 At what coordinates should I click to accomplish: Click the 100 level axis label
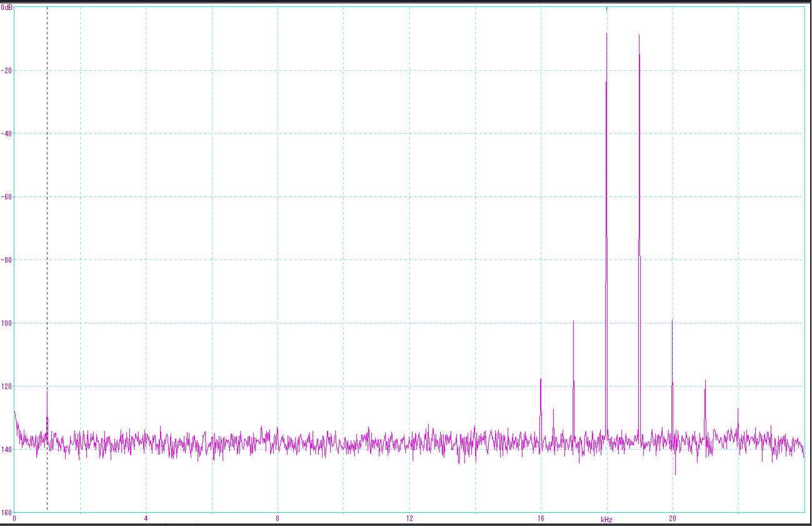click(6, 323)
